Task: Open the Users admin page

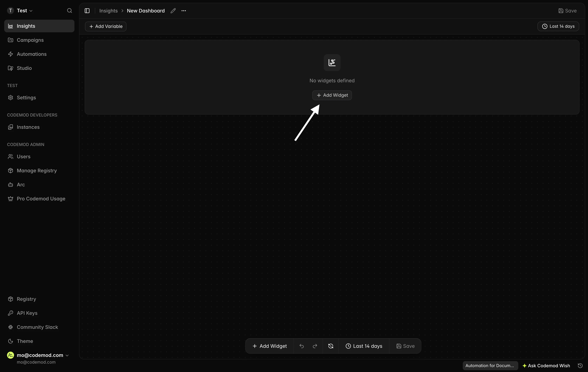Action: pyautogui.click(x=39, y=157)
